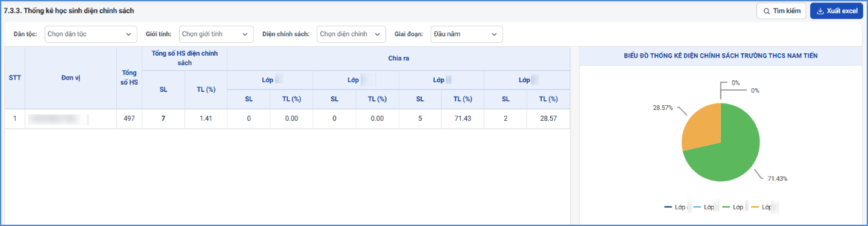Viewport: 868px width, 226px height.
Task: Export data with Xuất excel button
Action: tap(837, 11)
